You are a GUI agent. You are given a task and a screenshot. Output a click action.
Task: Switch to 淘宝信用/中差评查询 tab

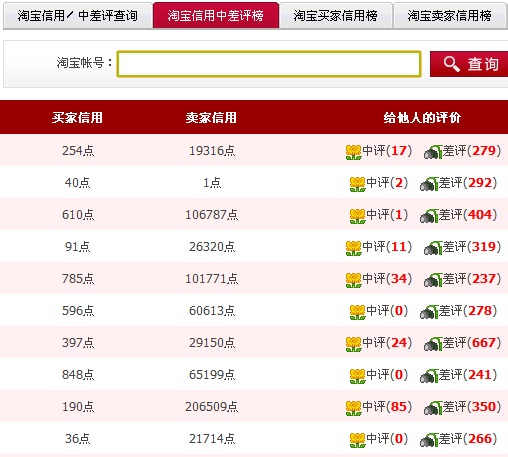78,16
